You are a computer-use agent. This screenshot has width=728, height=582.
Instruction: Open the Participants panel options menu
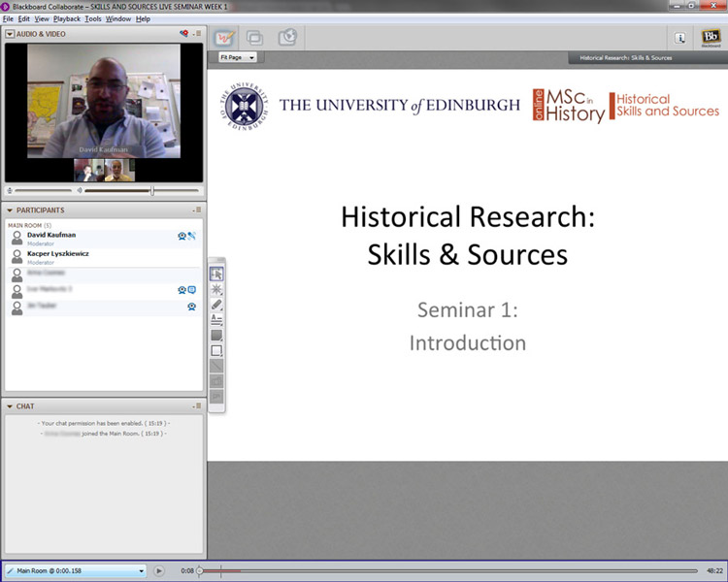coord(197,210)
